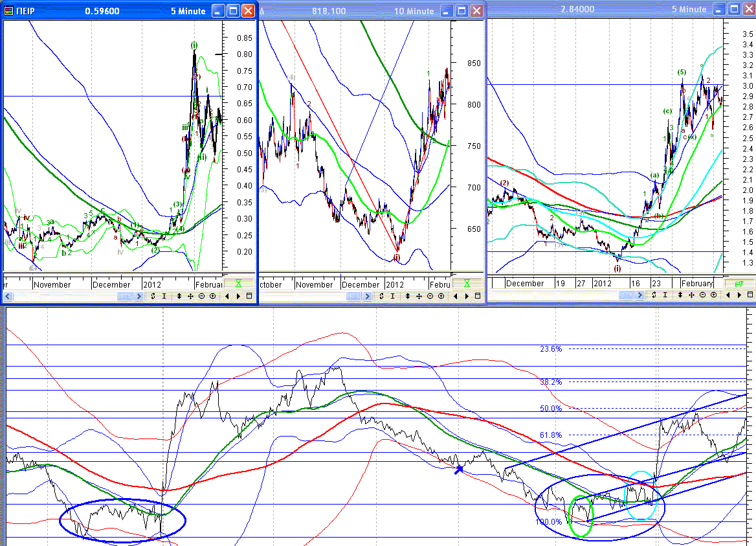The height and width of the screenshot is (546, 756).
Task: Select the four-way move icon in the 10 Minute chart toolbar
Action: [419, 296]
